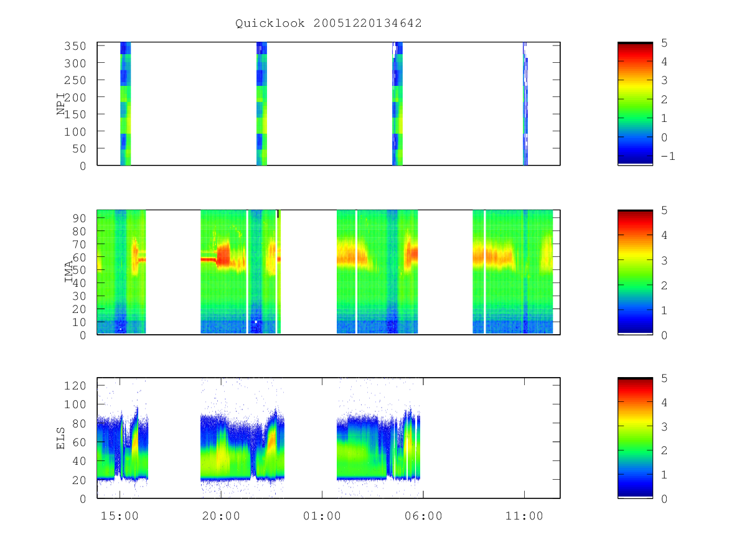Click the ELS spectrogram segment near 01:00
This screenshot has width=747, height=560.
378,448
